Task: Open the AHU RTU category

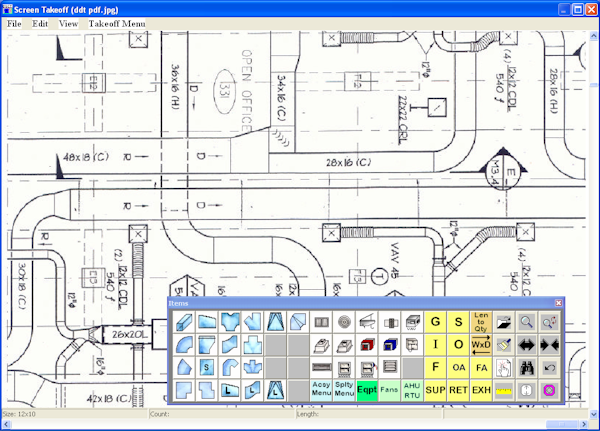Action: [412, 390]
